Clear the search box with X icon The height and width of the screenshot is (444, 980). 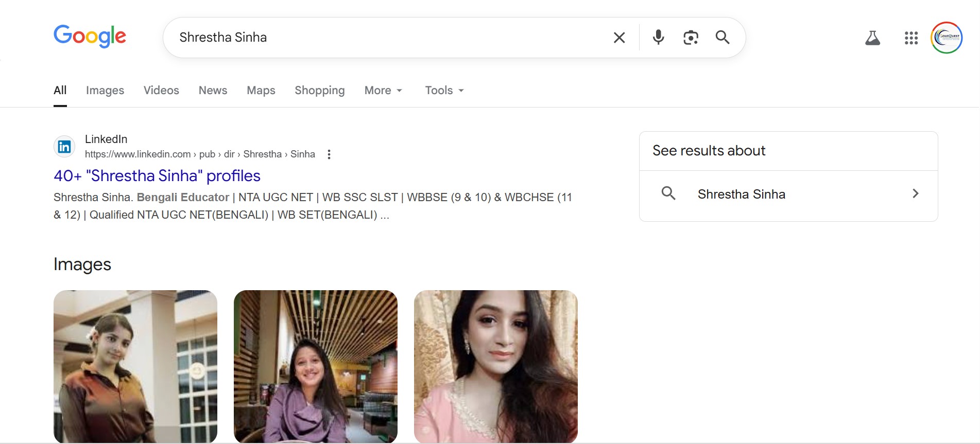pyautogui.click(x=619, y=38)
